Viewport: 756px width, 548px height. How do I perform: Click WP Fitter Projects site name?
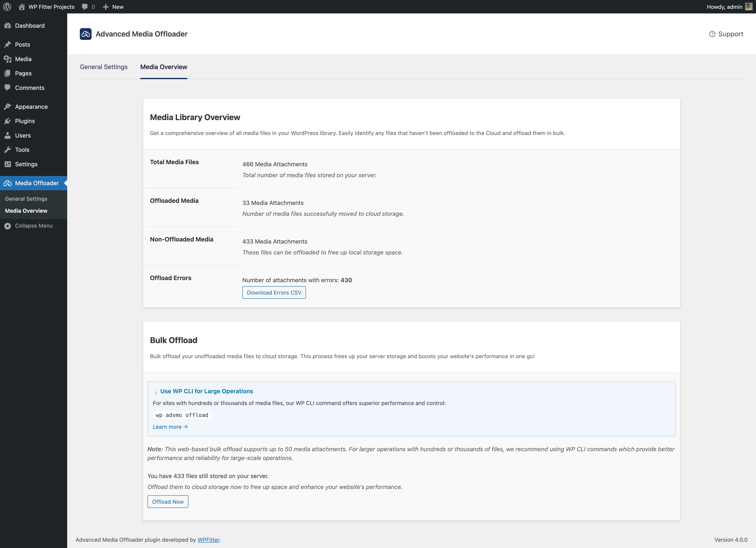click(x=51, y=7)
